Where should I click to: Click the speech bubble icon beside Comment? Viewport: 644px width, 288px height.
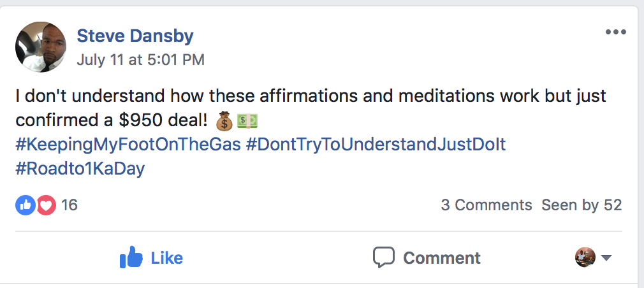tap(384, 257)
